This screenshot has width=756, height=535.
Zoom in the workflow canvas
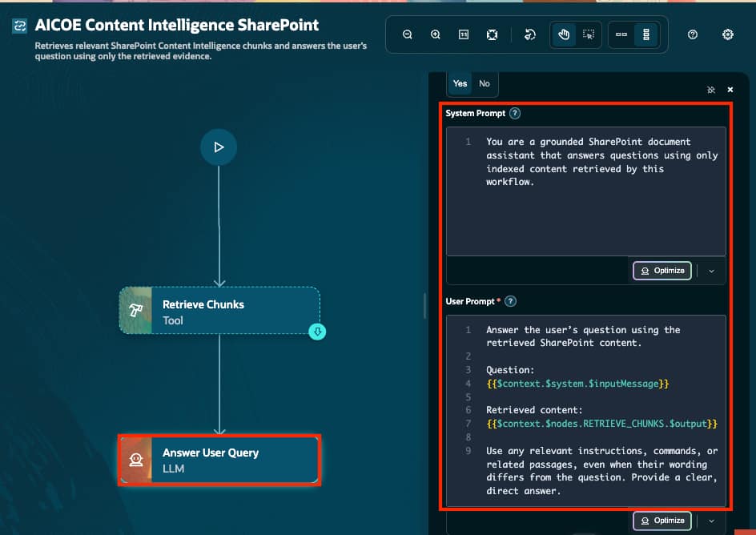click(436, 34)
